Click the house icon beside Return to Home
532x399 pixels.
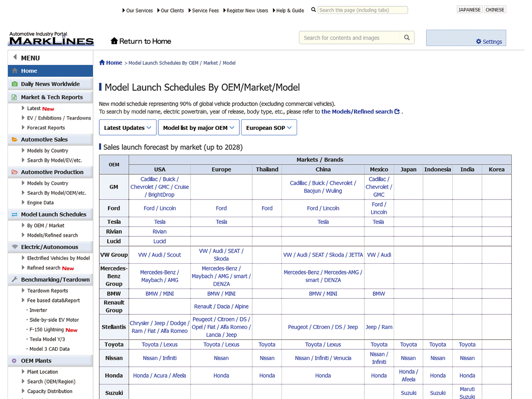click(x=114, y=41)
